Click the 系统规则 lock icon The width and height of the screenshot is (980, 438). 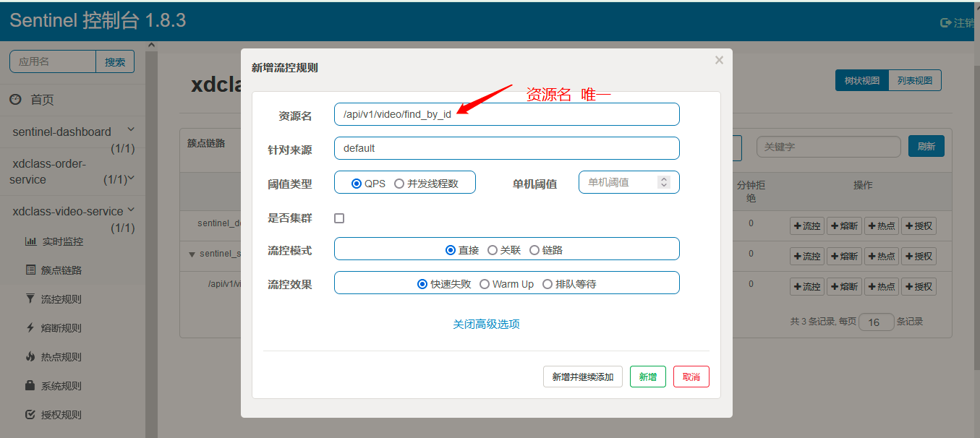pyautogui.click(x=30, y=386)
